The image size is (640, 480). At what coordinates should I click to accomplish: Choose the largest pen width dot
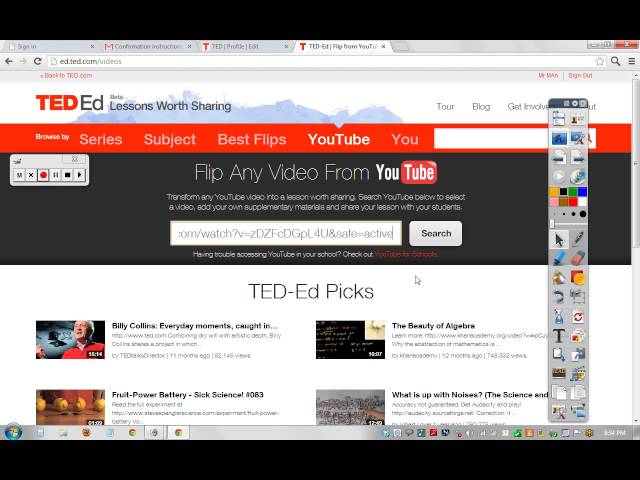(583, 214)
